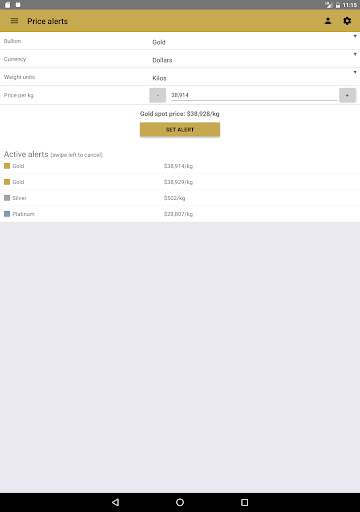Select the Platinum active alert row
This screenshot has height=512, width=360.
click(x=180, y=214)
